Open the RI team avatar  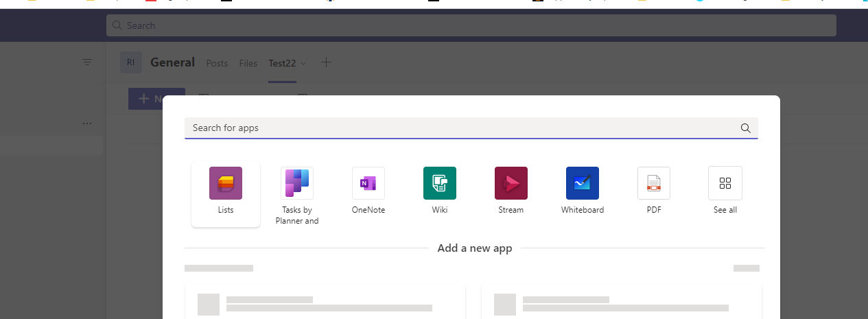130,62
